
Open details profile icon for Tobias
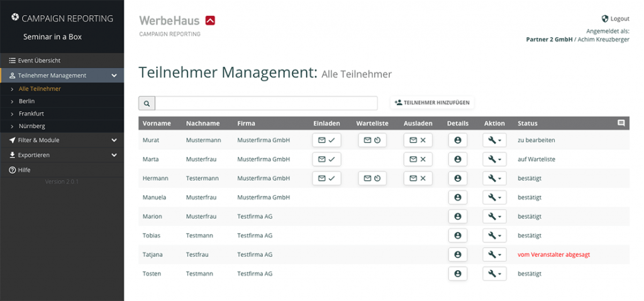coord(458,236)
